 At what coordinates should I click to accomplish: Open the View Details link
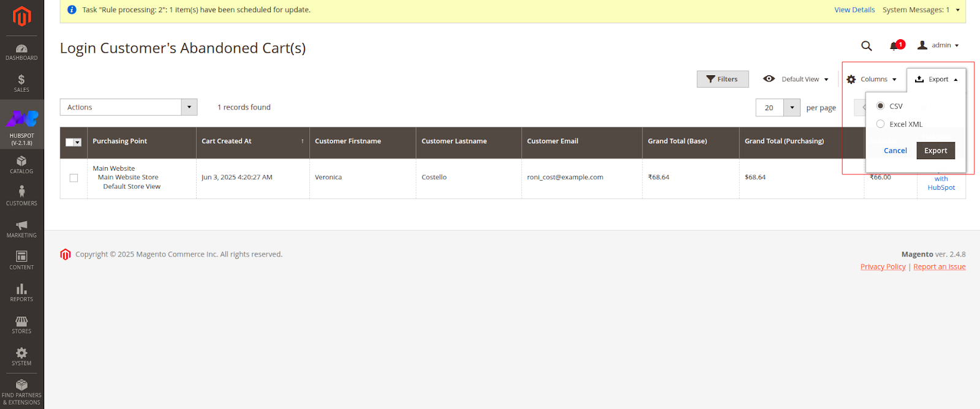[854, 10]
